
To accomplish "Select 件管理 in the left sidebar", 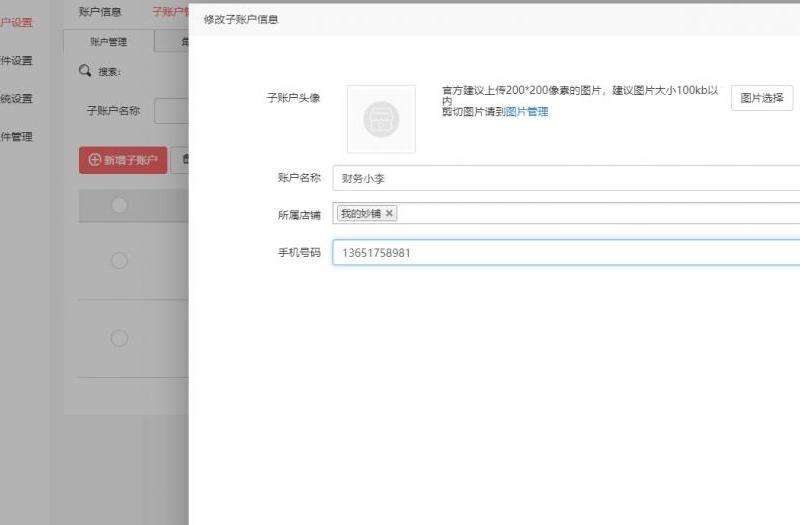I will 18,137.
